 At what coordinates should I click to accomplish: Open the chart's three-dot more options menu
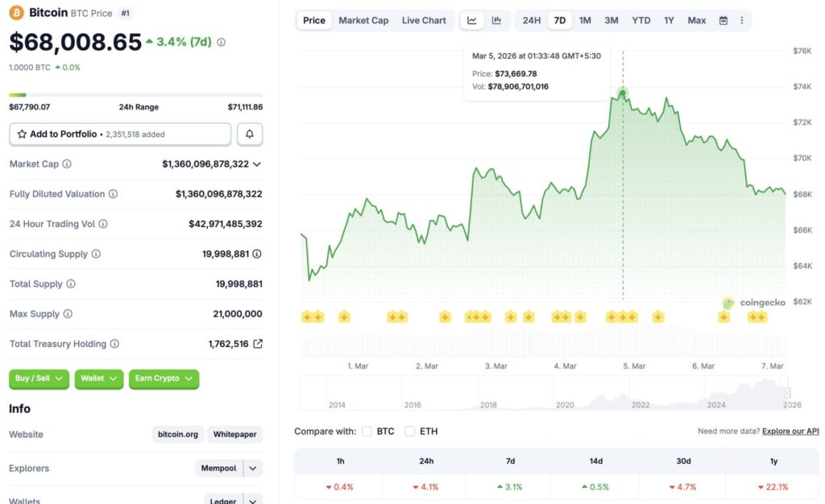[x=742, y=21]
